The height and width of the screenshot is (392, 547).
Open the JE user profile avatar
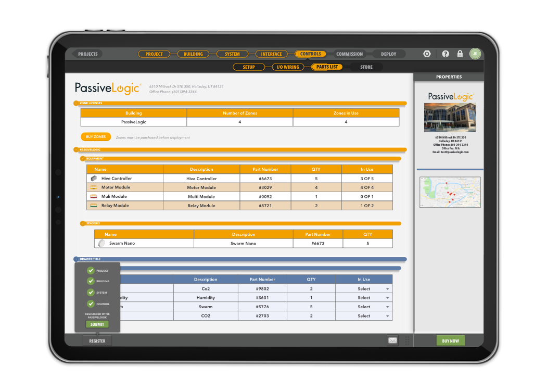pos(475,54)
